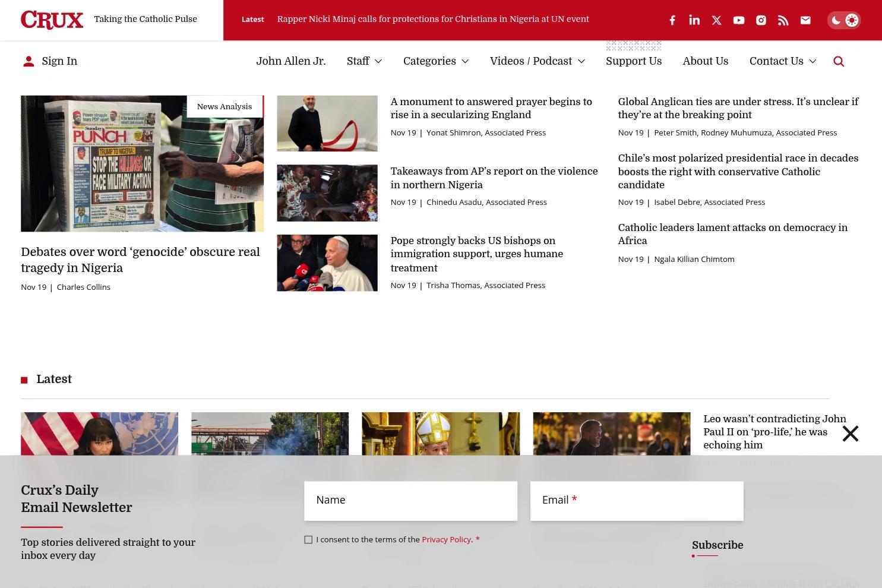Viewport: 882px width, 588px height.
Task: Open the Crux LinkedIn icon
Action: (694, 20)
